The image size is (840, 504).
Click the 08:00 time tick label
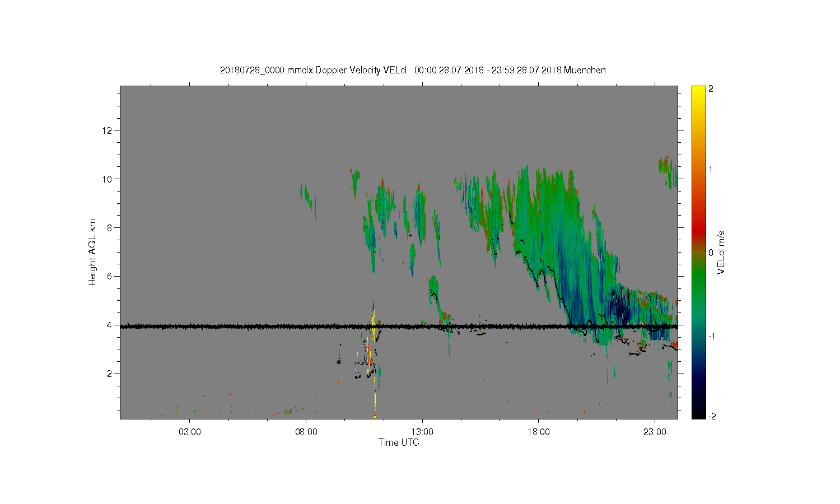click(x=306, y=432)
